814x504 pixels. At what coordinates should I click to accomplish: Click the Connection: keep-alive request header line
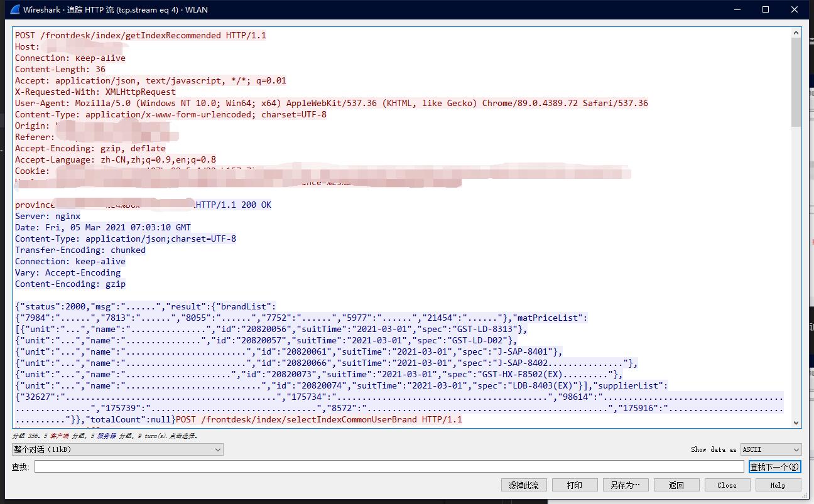click(x=70, y=58)
